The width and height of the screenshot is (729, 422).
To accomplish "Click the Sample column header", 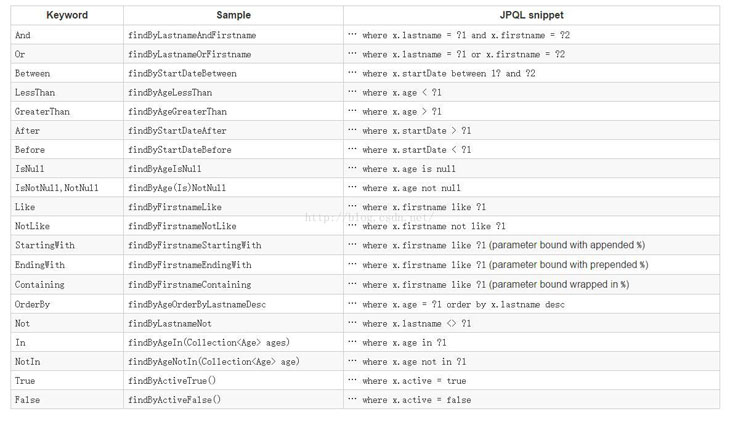I will click(233, 16).
